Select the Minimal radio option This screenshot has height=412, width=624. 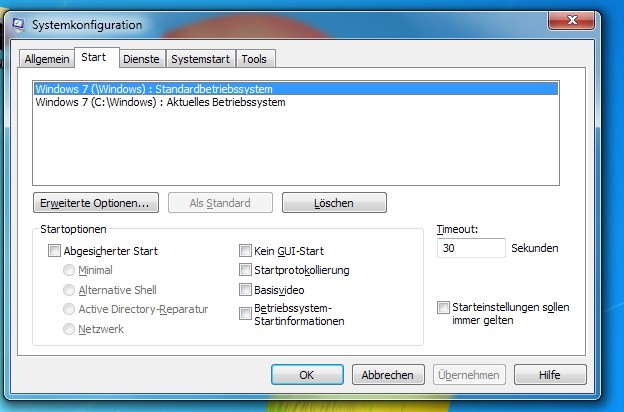[x=69, y=270]
